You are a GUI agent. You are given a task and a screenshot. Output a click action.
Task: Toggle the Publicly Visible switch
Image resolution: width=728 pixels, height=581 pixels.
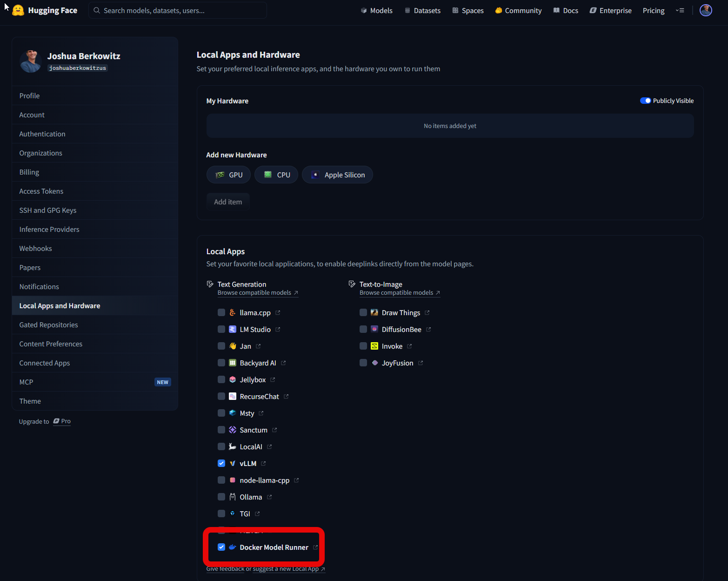pos(645,101)
